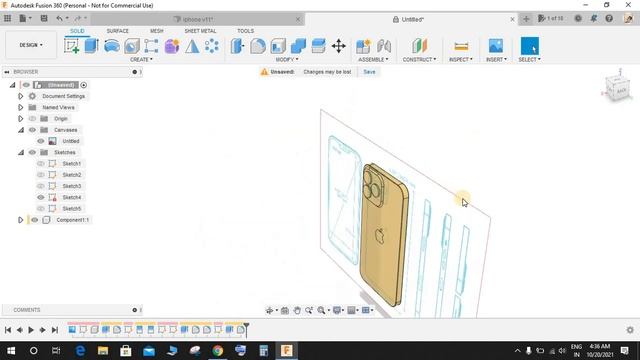The width and height of the screenshot is (640, 360).
Task: Play the timeline
Action: [x=31, y=330]
